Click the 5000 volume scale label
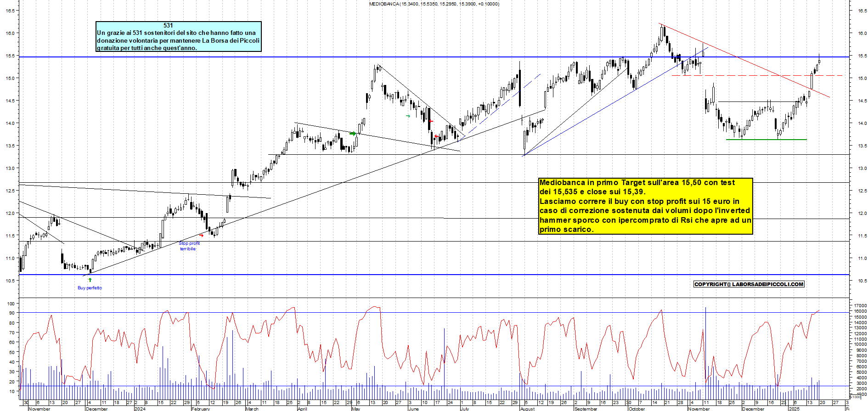868x411 pixels. pos(861,372)
